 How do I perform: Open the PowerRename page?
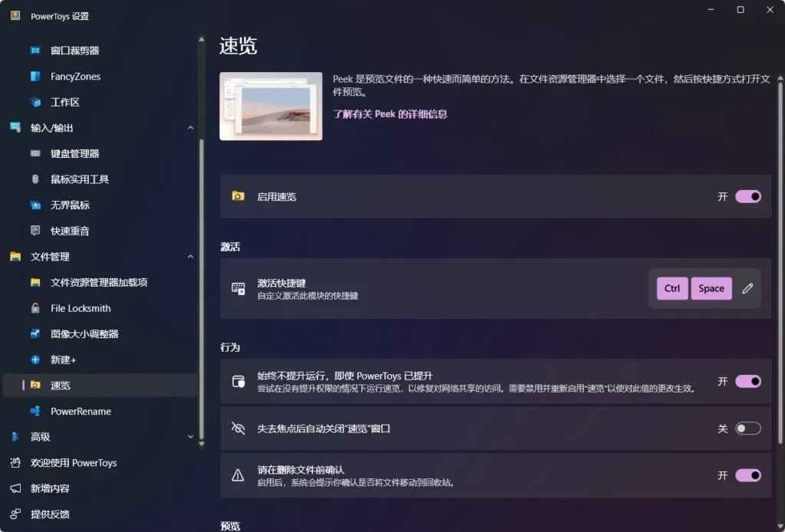(100, 412)
